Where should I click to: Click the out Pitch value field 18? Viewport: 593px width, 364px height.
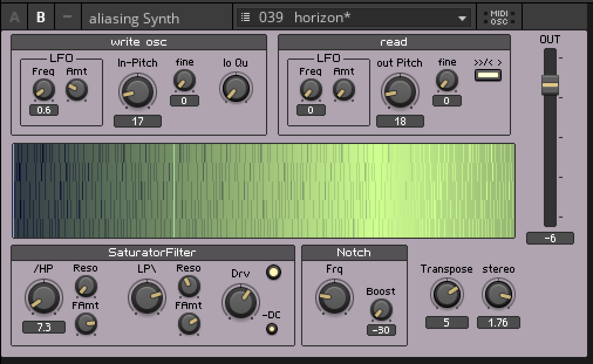pos(400,121)
